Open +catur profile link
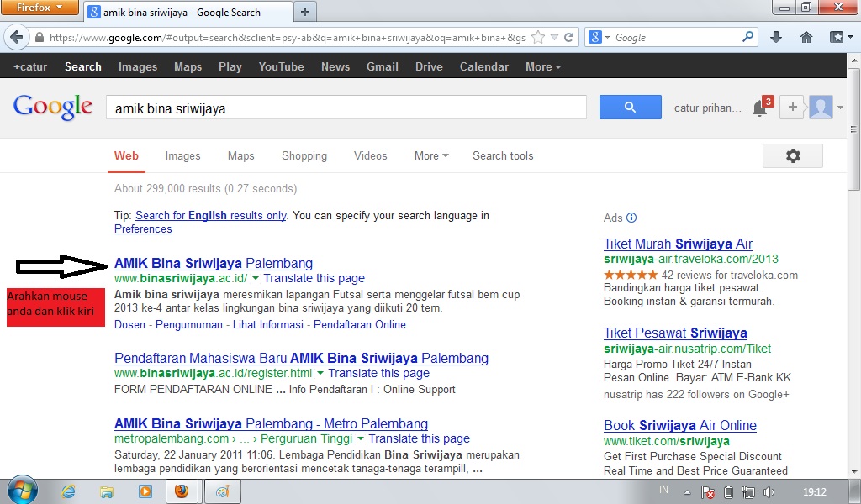This screenshot has width=861, height=504. (x=30, y=66)
